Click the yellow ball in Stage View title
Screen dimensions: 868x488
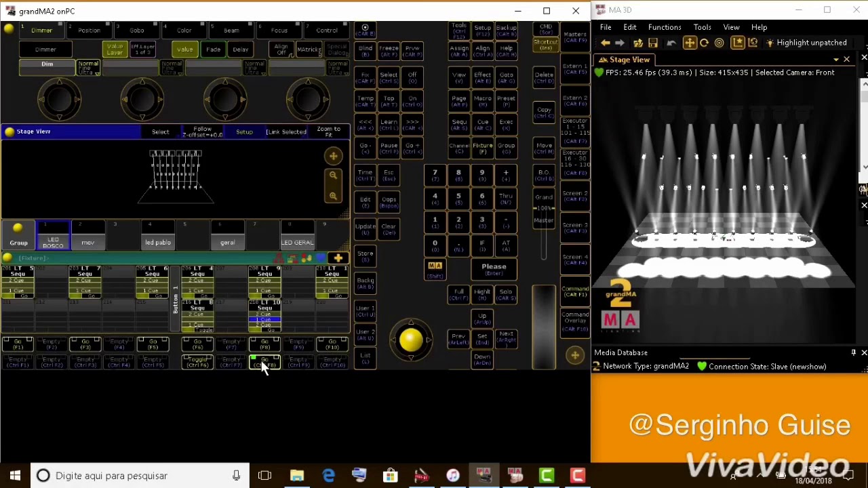click(x=9, y=131)
